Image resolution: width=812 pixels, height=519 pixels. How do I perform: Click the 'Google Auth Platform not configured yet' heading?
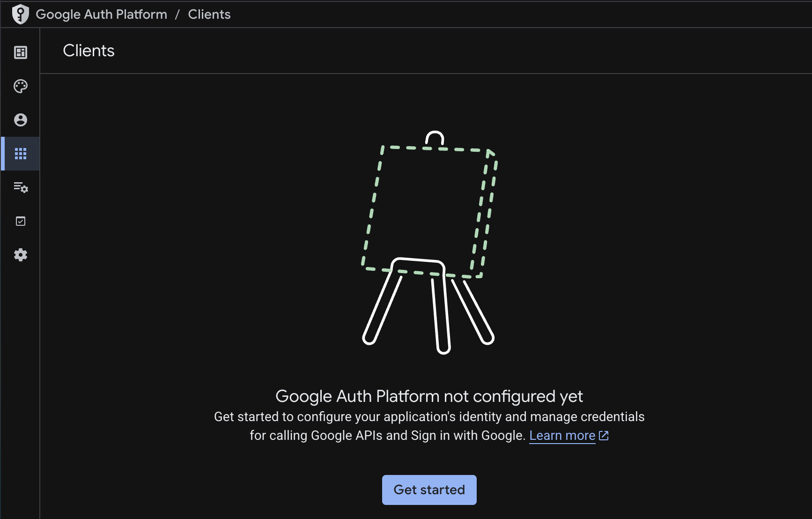[x=429, y=396]
